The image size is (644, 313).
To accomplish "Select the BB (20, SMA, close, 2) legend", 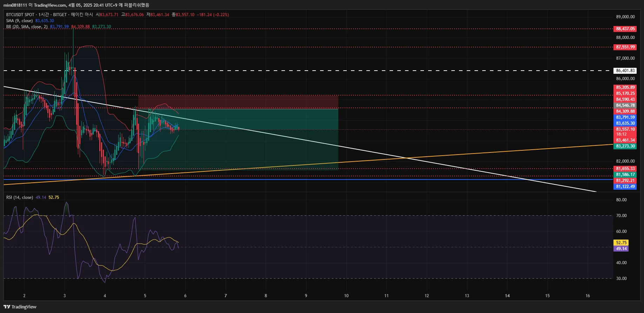I will pos(27,27).
